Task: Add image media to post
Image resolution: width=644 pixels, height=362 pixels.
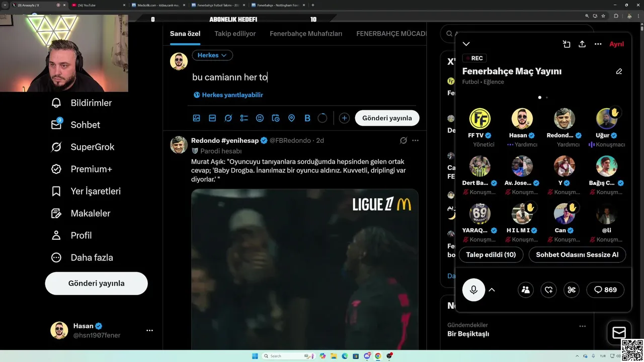Action: (x=197, y=118)
